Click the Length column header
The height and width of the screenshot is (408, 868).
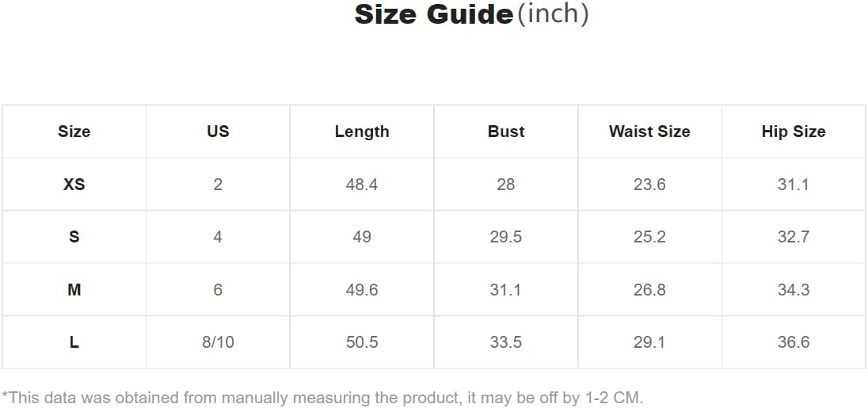[x=362, y=132]
